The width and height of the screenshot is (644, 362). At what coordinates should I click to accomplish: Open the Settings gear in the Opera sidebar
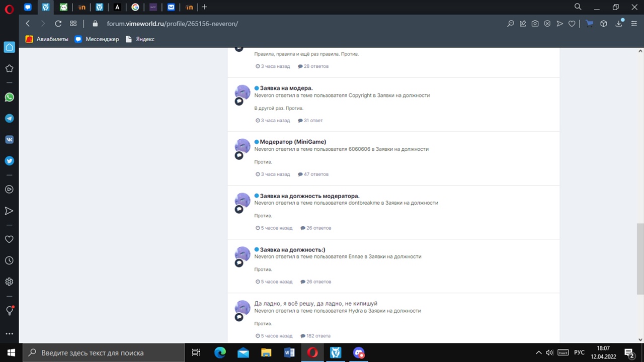[x=9, y=282]
